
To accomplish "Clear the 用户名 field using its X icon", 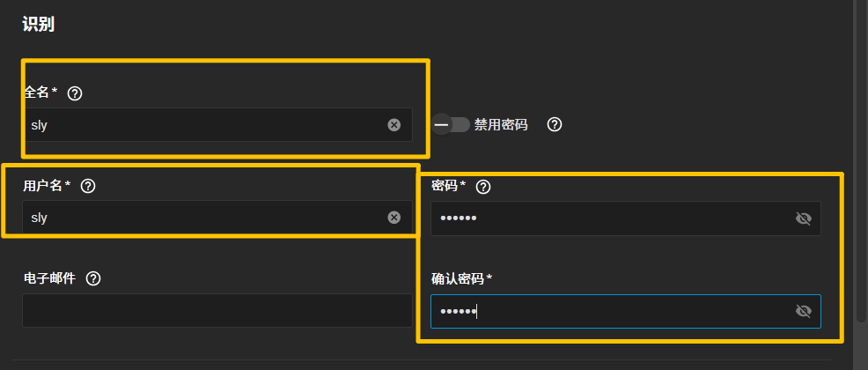I will [394, 217].
